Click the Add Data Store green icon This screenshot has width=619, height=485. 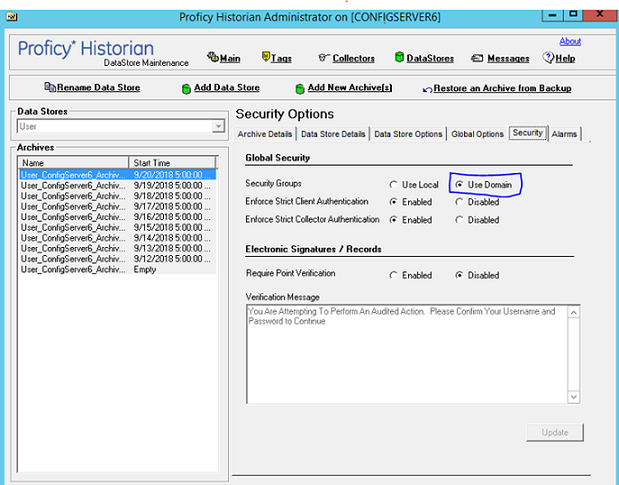click(x=186, y=88)
